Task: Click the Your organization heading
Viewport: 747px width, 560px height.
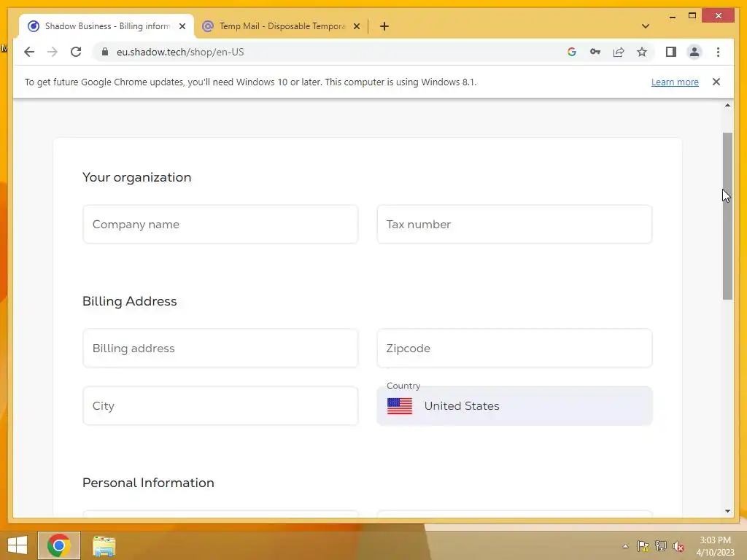Action: click(136, 177)
